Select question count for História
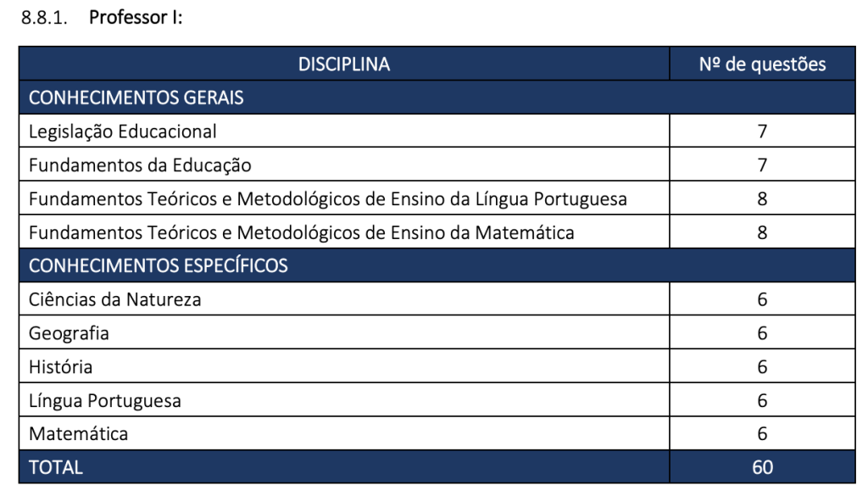868x502 pixels. click(x=762, y=367)
